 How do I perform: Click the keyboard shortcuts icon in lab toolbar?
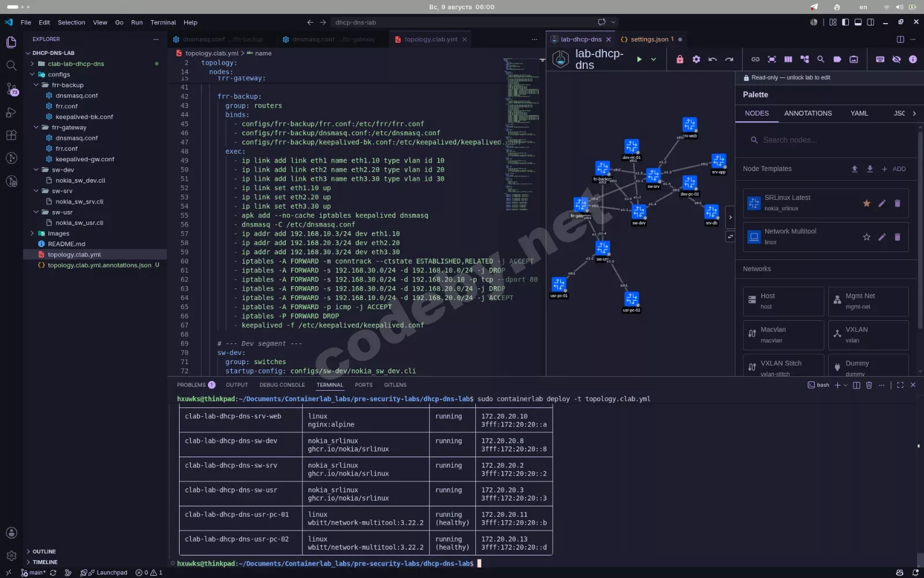coord(880,59)
